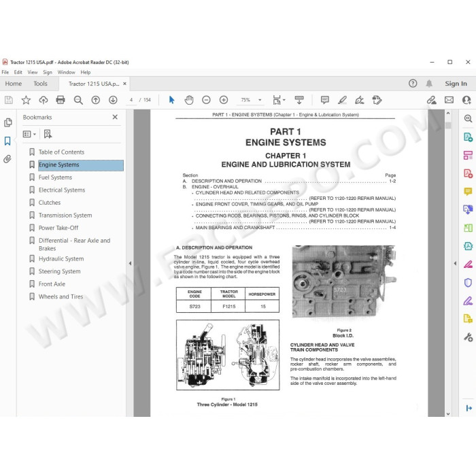476x476 pixels.
Task: Open the Attachments paperclip panel
Action: coord(7,158)
